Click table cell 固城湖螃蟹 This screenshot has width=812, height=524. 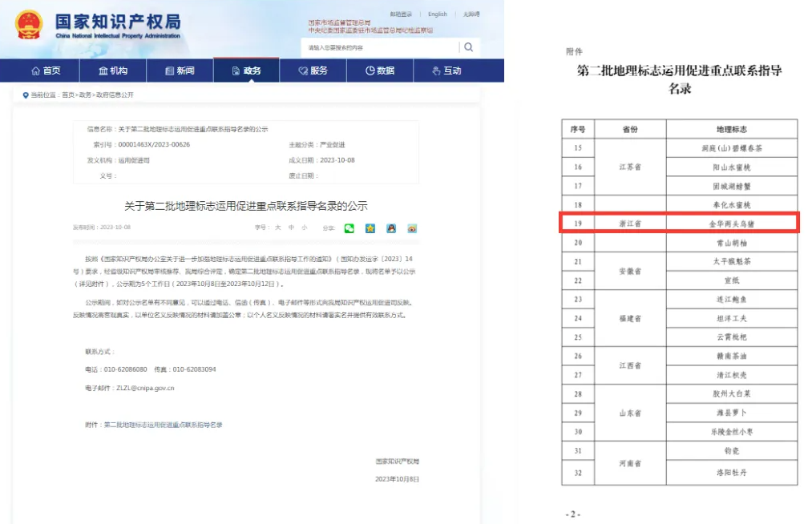pos(732,186)
